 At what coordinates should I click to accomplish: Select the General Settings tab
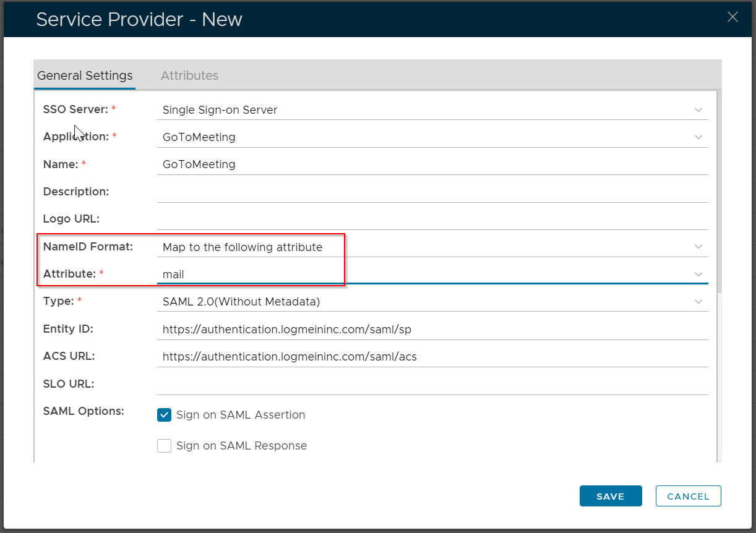point(85,75)
